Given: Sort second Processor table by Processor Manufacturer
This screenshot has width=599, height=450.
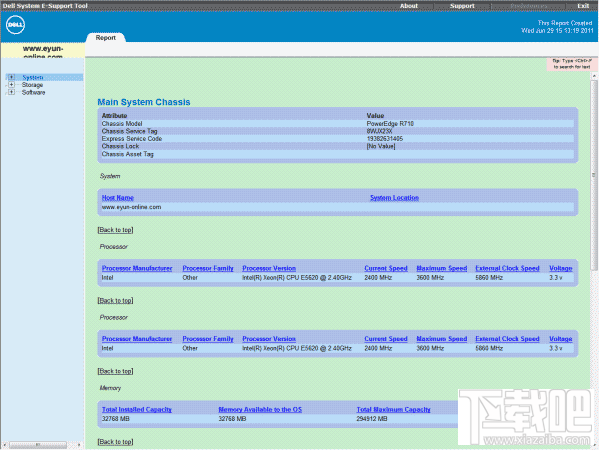Looking at the screenshot, I should pos(137,339).
